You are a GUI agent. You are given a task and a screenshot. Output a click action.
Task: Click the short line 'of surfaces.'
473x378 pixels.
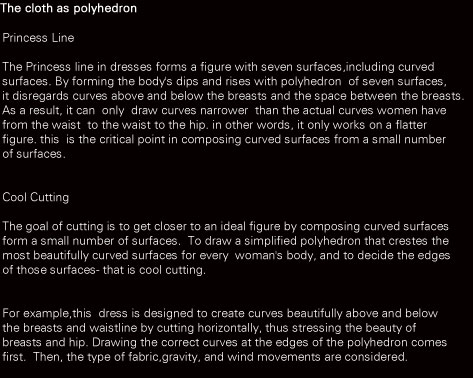(34, 154)
